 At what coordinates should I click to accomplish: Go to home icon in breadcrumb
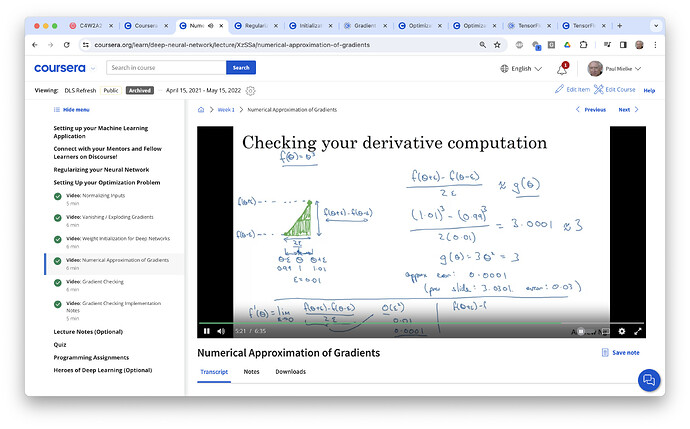point(201,110)
